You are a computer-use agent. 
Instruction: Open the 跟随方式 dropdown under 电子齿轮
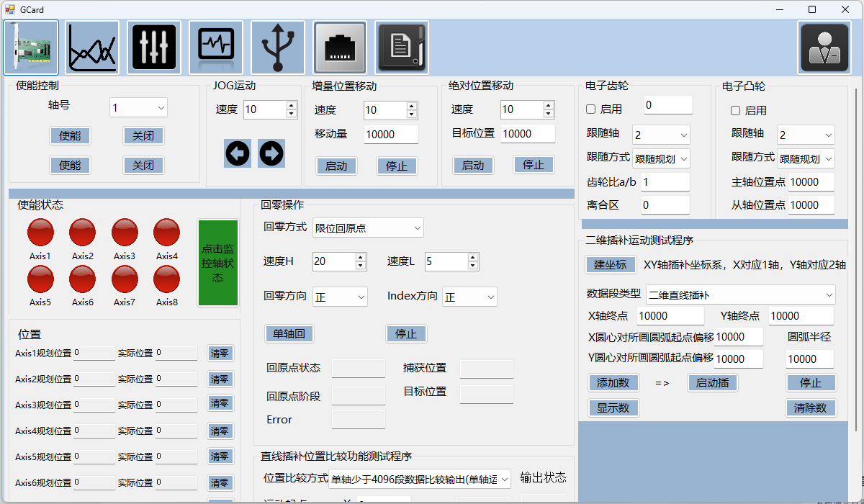point(661,158)
